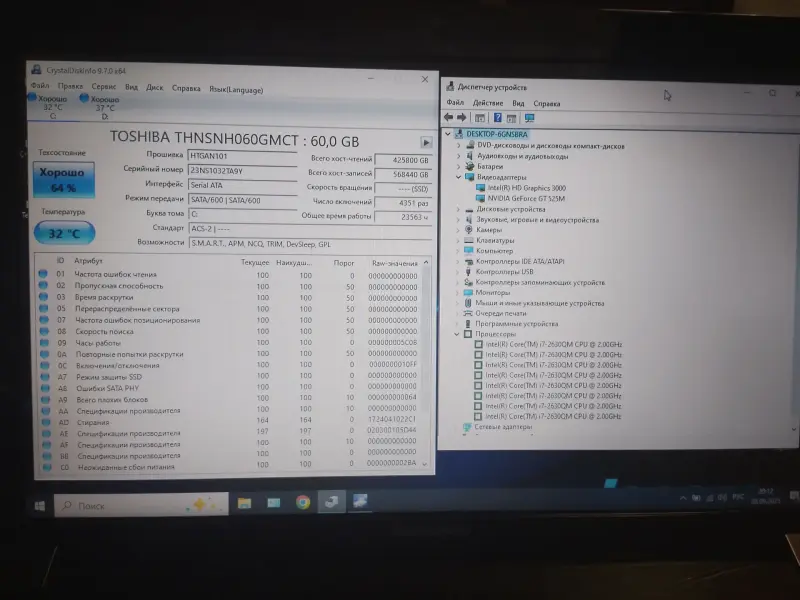Select Контроллеры запоминающих устройств item
The image size is (800, 600).
click(540, 282)
